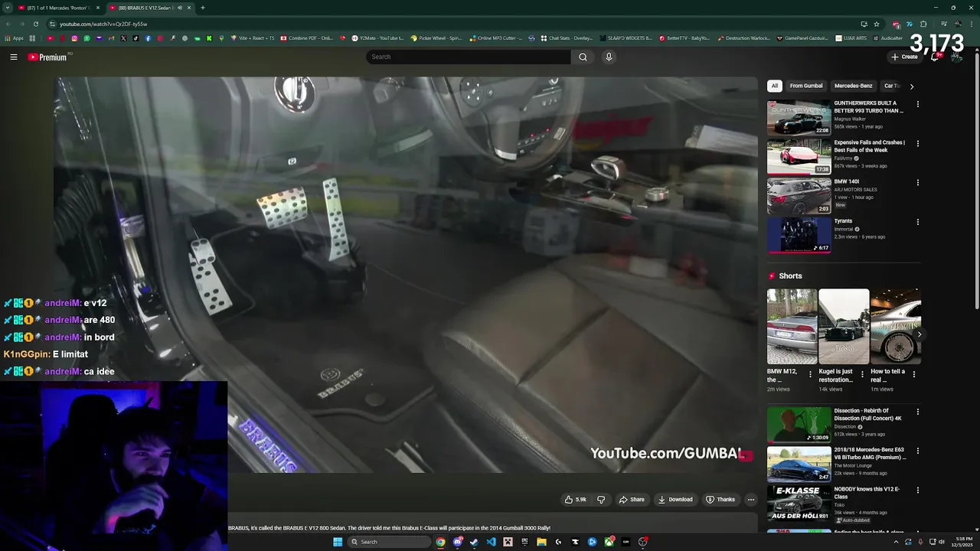Open menu for NOBODY knows this V12 E-Class video
Image resolution: width=980 pixels, height=551 pixels.
917,490
